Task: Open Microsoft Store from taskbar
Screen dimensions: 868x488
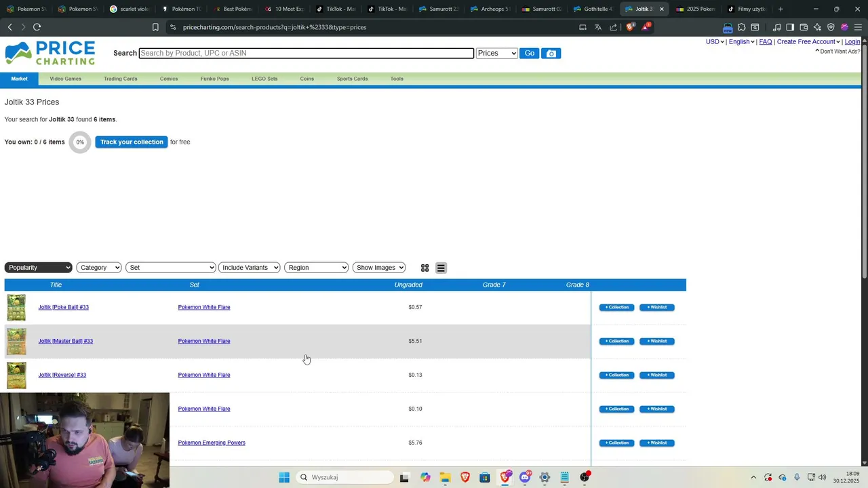Action: 485,477
